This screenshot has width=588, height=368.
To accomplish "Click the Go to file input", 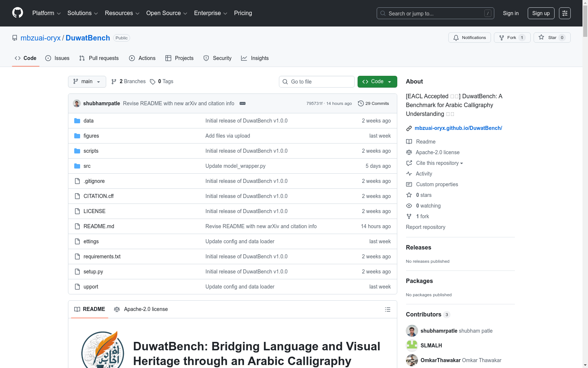I will [317, 82].
